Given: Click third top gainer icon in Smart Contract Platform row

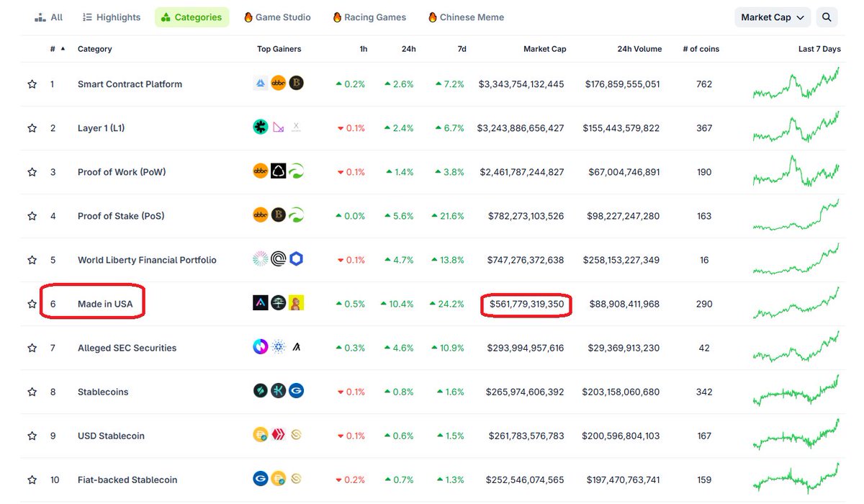Looking at the screenshot, I should coord(296,84).
